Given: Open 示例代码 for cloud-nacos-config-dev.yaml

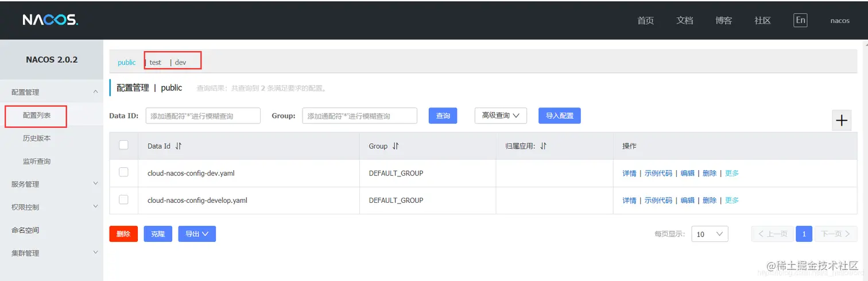Looking at the screenshot, I should (658, 173).
